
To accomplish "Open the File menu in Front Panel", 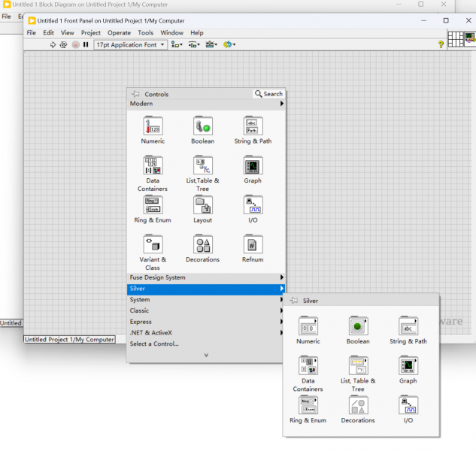I will [32, 33].
